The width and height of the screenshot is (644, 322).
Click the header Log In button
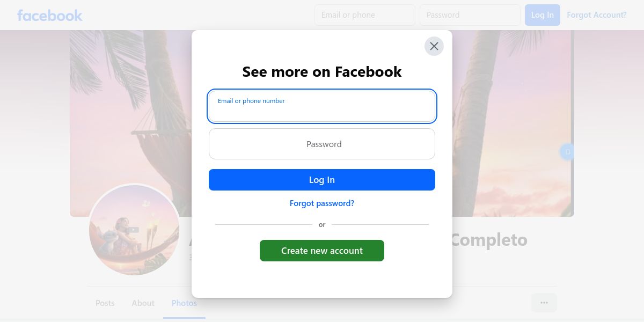tap(543, 15)
